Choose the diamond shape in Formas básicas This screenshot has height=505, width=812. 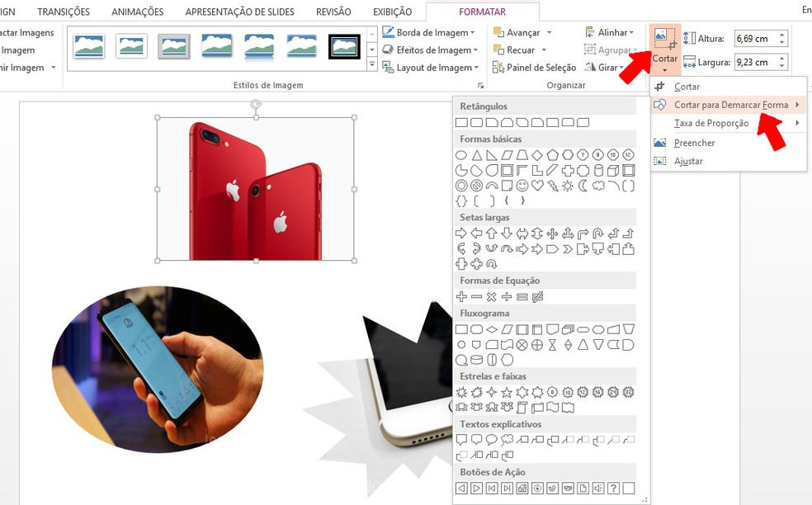click(x=537, y=155)
